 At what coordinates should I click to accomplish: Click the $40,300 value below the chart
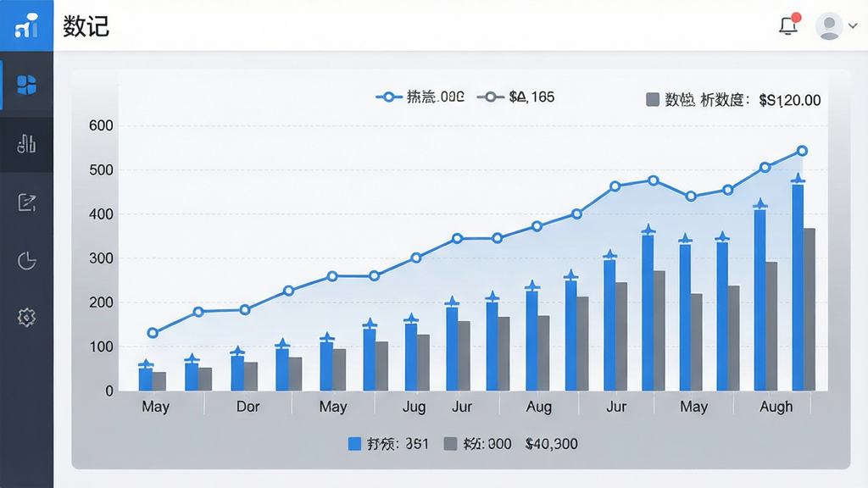(551, 444)
